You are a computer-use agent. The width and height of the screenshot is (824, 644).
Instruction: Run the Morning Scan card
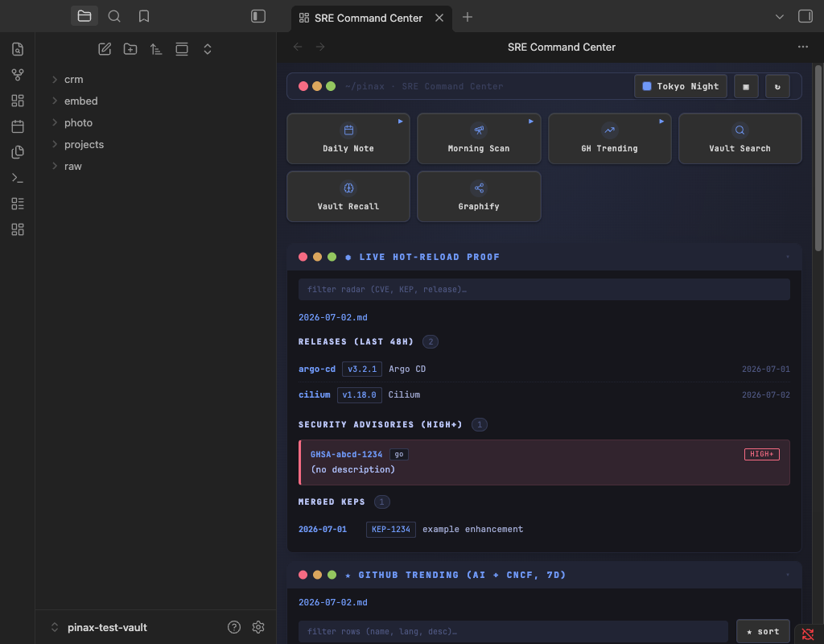(479, 138)
